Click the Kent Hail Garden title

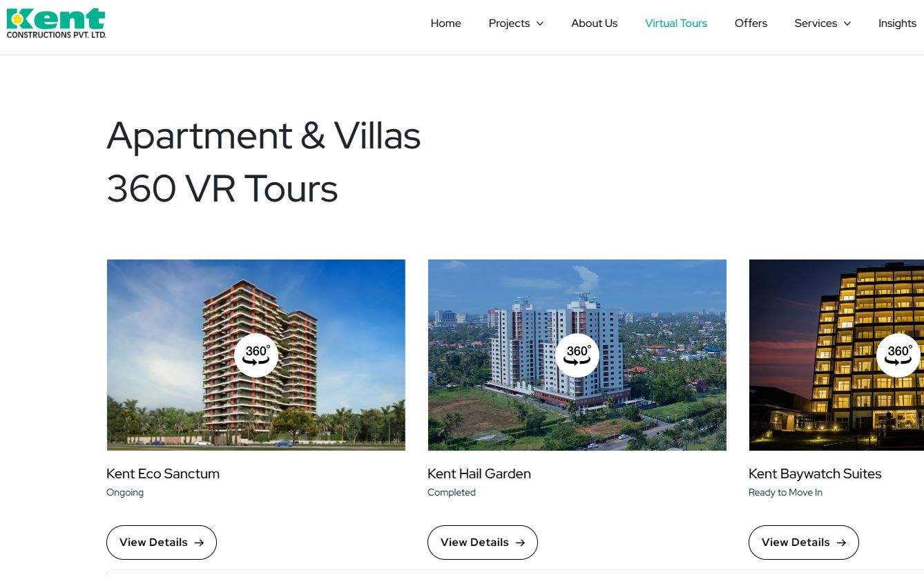[x=479, y=473]
